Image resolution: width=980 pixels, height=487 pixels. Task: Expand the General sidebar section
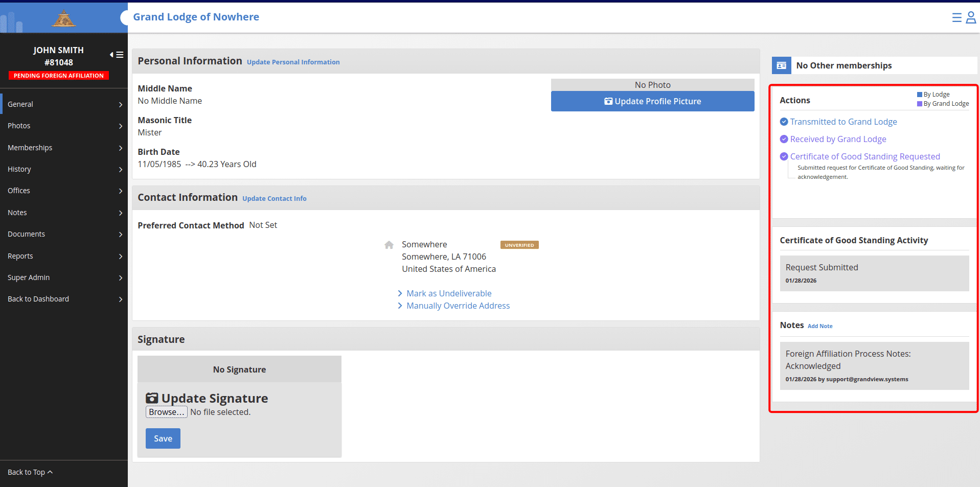tap(64, 104)
